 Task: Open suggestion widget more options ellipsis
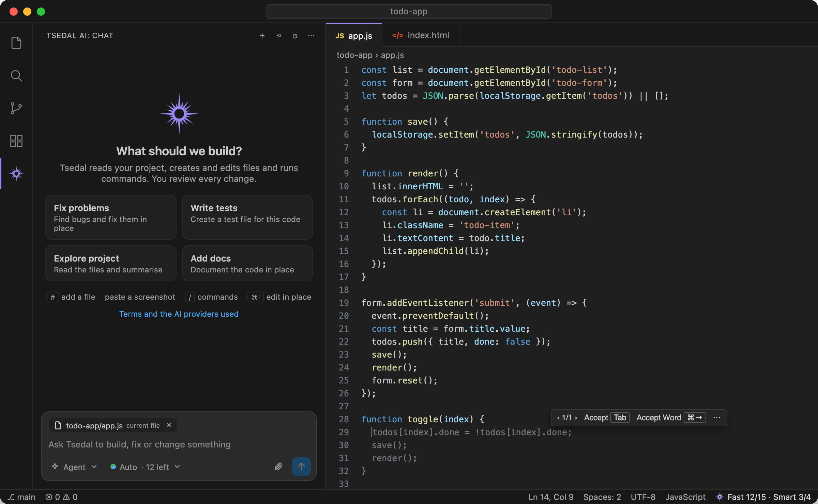point(717,418)
